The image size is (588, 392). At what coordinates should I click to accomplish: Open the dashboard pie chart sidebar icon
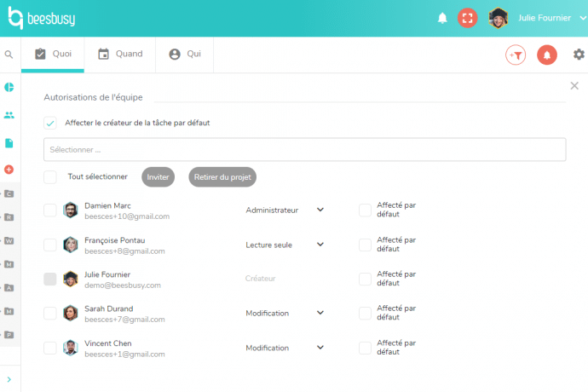[9, 88]
